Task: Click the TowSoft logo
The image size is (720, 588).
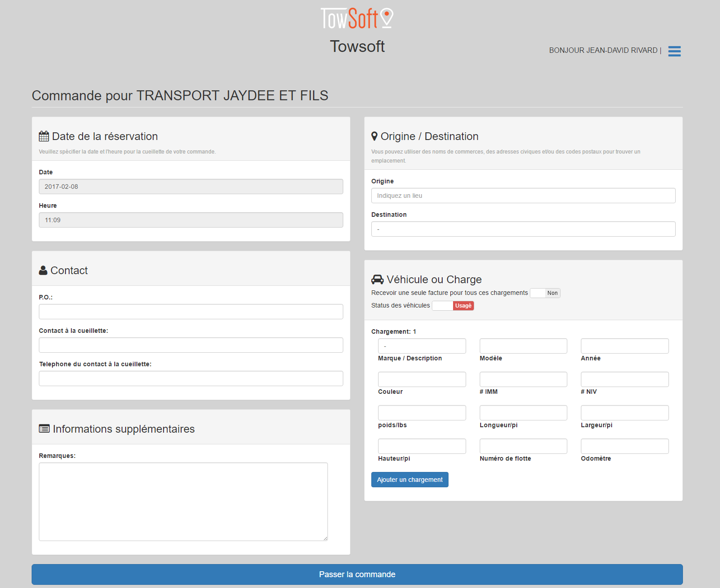Action: click(x=357, y=19)
